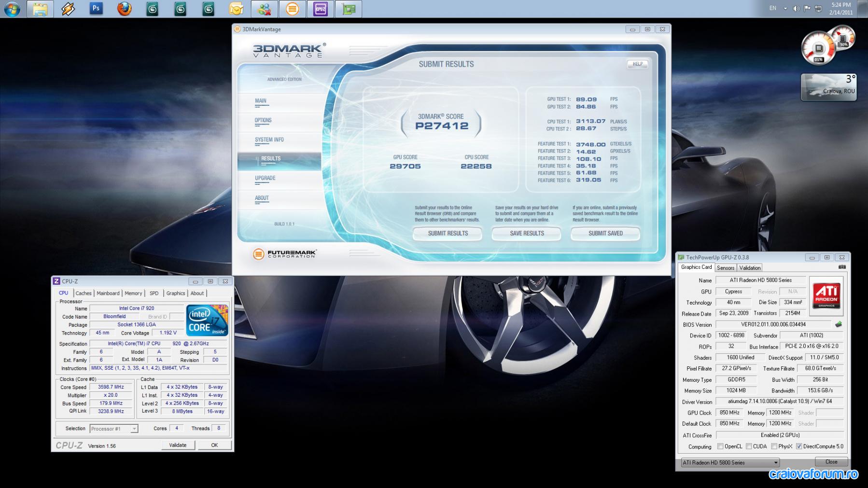
Task: Click CPU Score value 22258
Action: coord(476,167)
